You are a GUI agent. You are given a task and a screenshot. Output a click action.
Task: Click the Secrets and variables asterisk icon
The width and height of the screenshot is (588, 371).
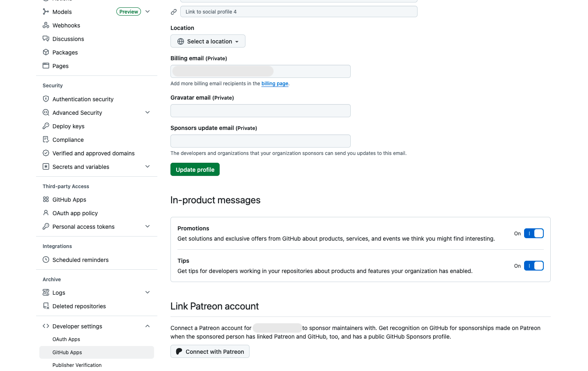[46, 166]
